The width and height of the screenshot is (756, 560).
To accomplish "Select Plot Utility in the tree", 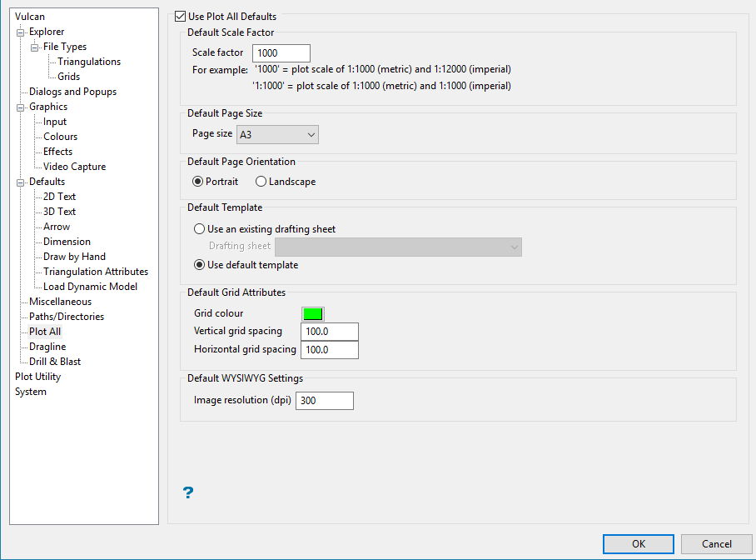I will point(37,376).
